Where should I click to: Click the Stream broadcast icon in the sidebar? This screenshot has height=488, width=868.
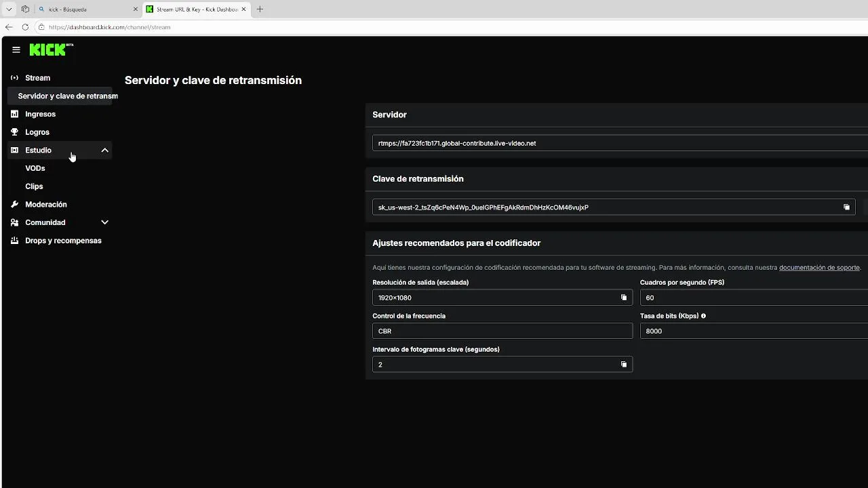(x=14, y=78)
